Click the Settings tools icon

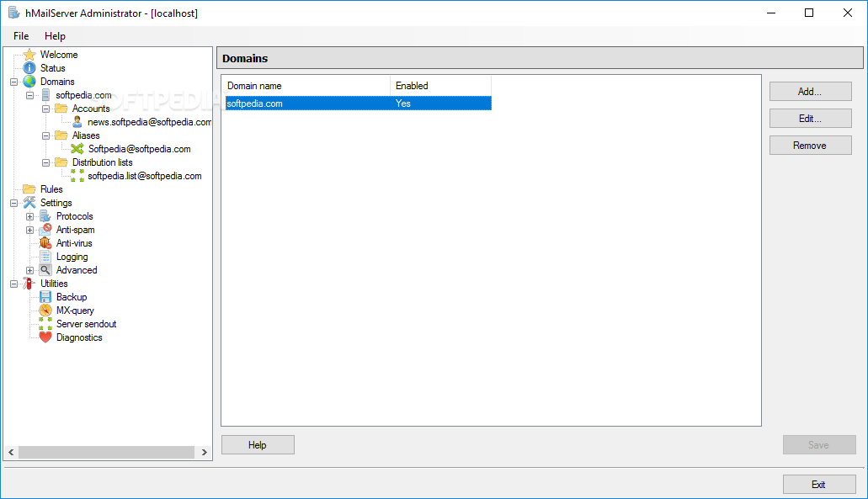29,203
